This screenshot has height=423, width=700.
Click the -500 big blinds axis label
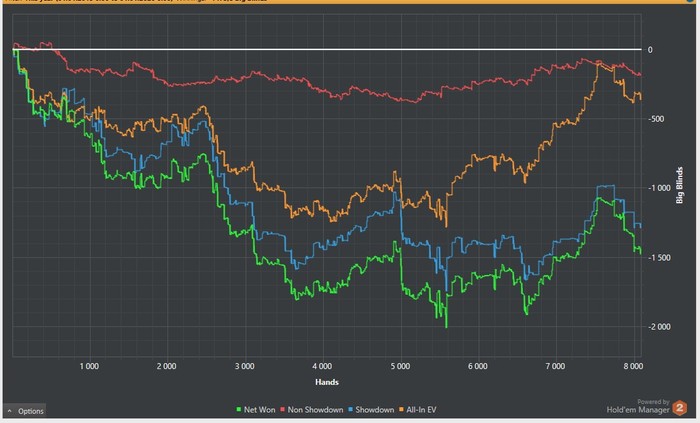click(x=657, y=119)
